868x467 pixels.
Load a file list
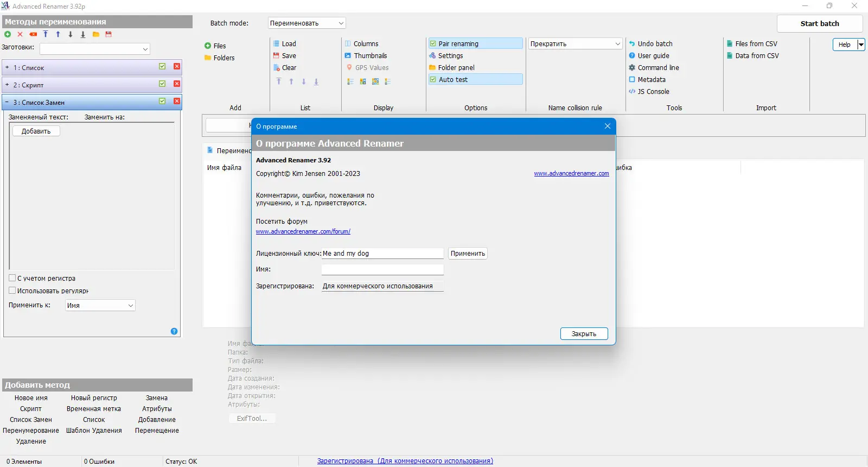(x=285, y=44)
